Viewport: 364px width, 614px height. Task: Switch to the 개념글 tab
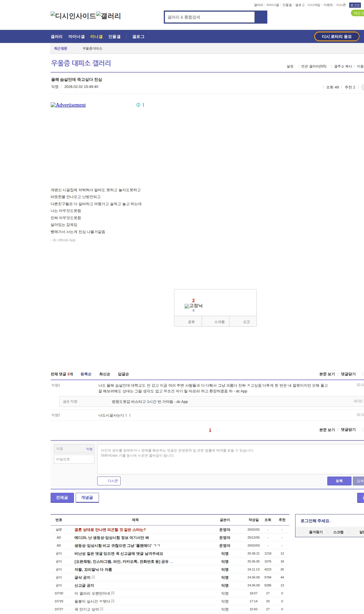[87, 498]
